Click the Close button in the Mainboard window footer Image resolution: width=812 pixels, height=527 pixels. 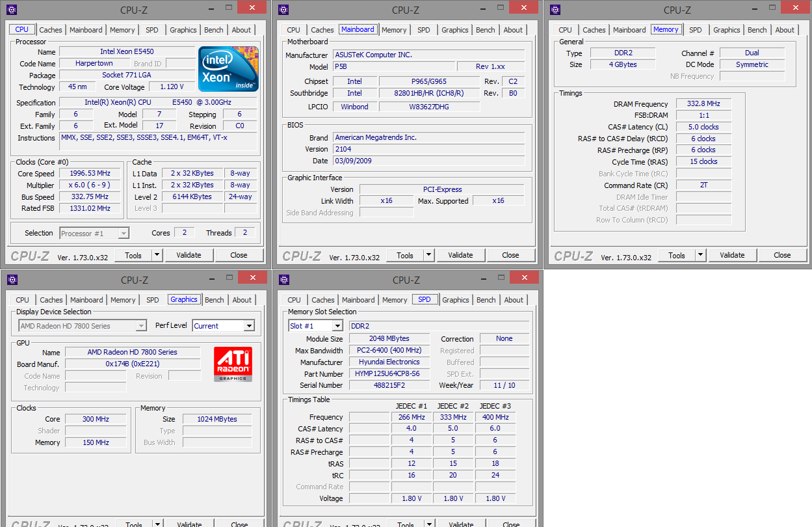click(x=510, y=255)
